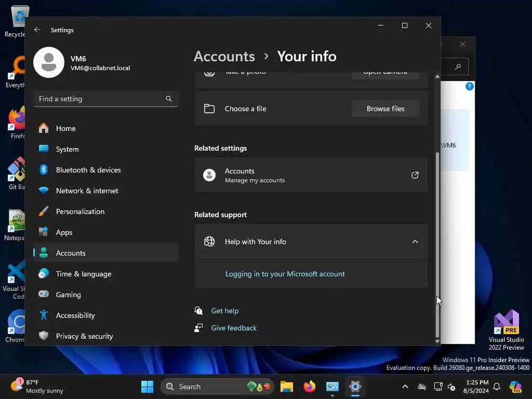
Task: Open the Windows Start menu
Action: click(147, 387)
